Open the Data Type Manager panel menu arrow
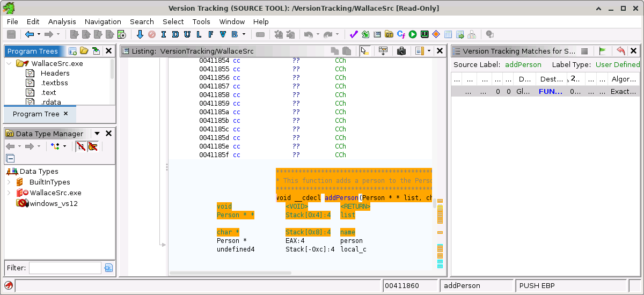 click(x=97, y=134)
